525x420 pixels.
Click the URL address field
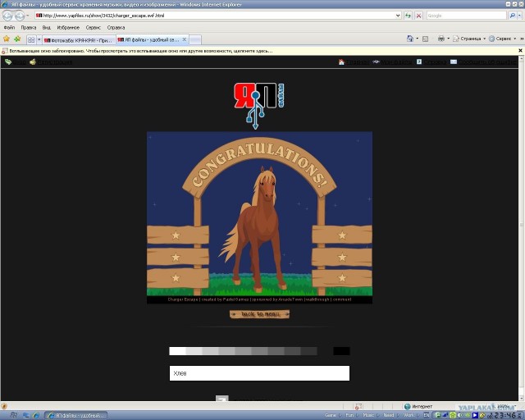point(214,16)
